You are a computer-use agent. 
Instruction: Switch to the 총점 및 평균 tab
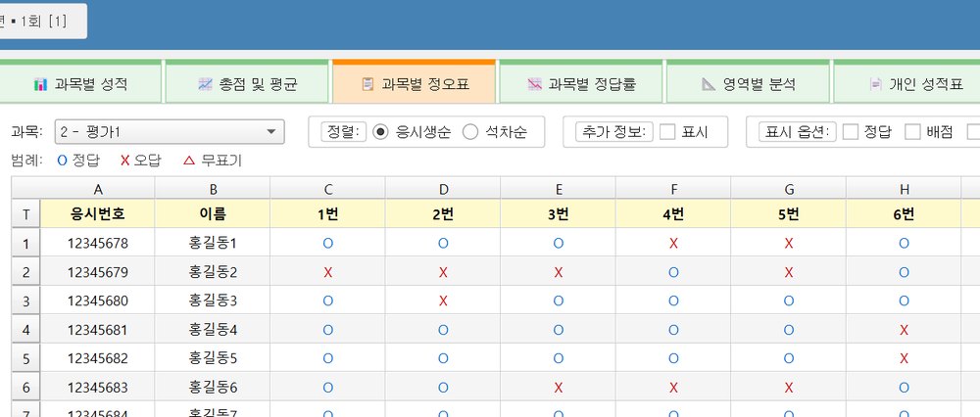point(247,82)
